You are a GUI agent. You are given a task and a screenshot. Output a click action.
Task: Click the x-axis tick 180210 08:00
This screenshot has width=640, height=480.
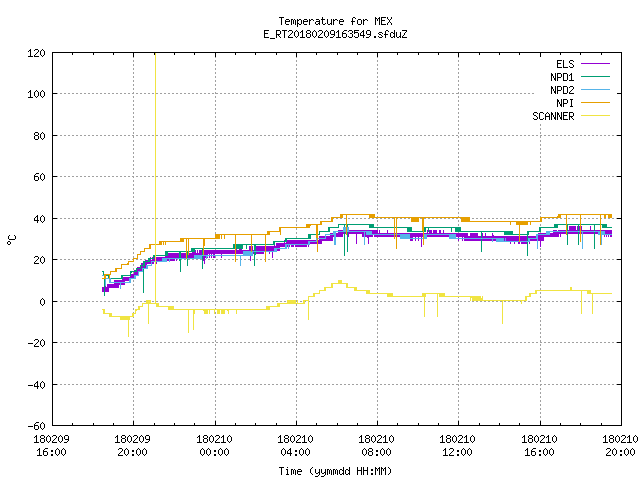pos(376,446)
